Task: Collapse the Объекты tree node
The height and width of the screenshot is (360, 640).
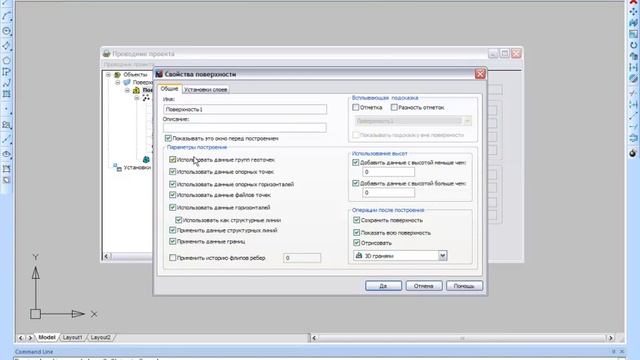Action: pyautogui.click(x=108, y=75)
